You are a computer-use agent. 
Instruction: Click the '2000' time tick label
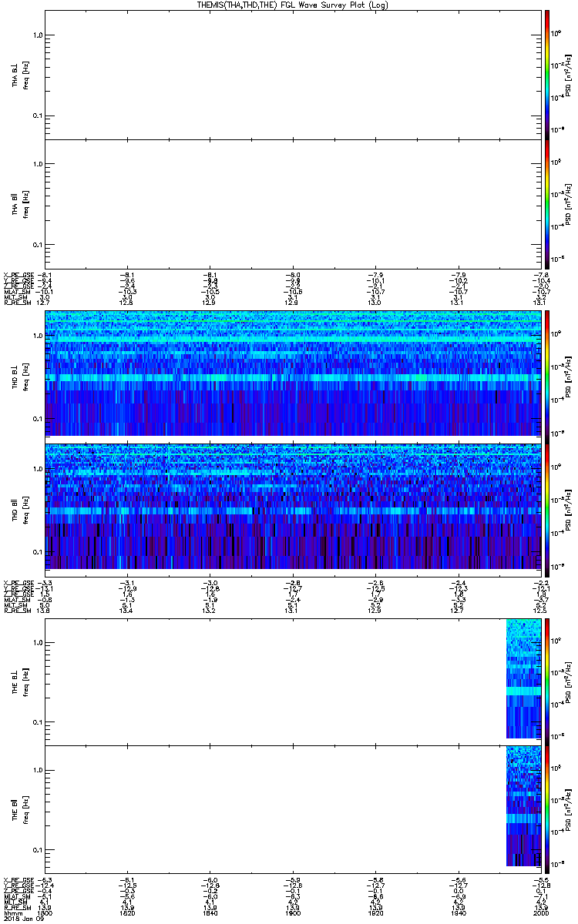tap(541, 914)
